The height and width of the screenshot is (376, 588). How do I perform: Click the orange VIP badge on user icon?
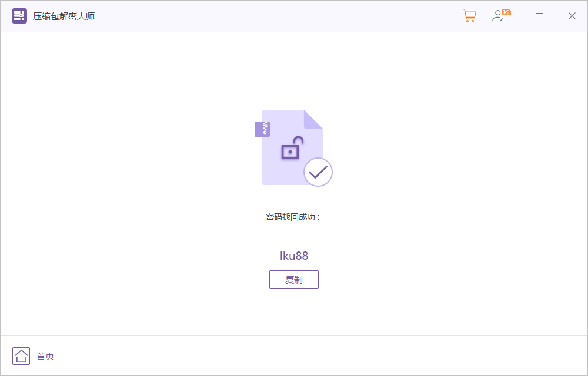pos(506,12)
